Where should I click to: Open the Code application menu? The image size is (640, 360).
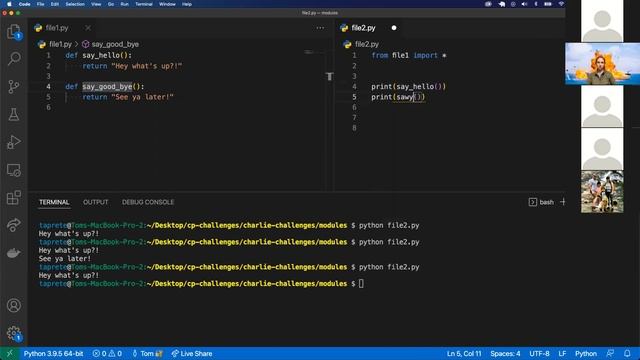pyautogui.click(x=24, y=4)
